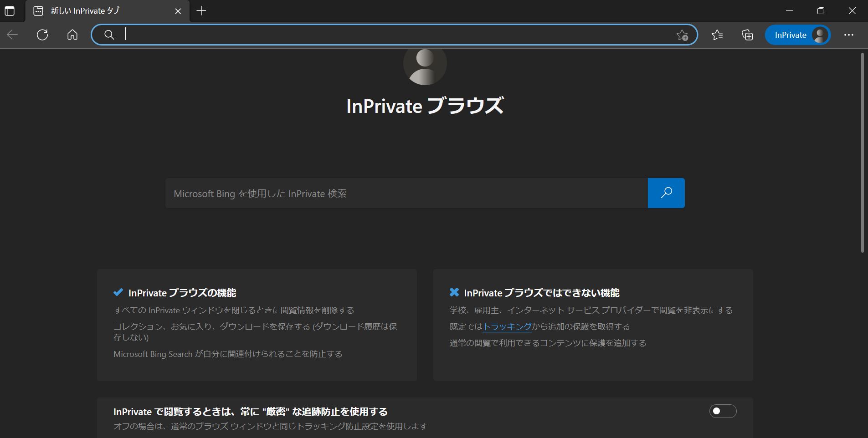Click the back navigation arrow
Viewport: 868px width, 438px height.
click(12, 35)
